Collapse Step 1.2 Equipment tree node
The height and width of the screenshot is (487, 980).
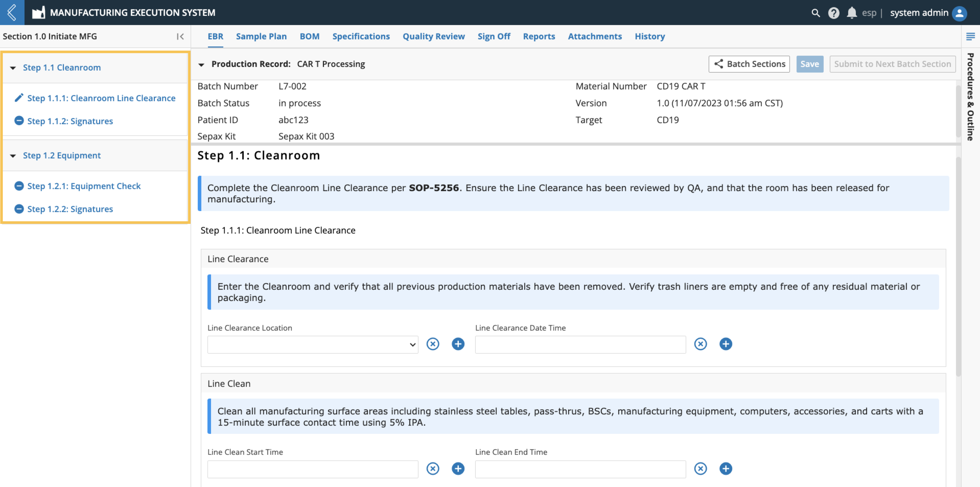(x=13, y=156)
